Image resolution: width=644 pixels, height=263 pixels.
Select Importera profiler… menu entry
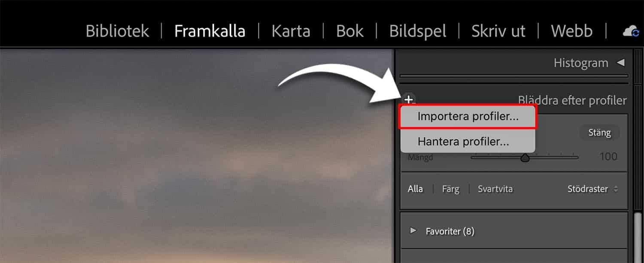coord(468,117)
